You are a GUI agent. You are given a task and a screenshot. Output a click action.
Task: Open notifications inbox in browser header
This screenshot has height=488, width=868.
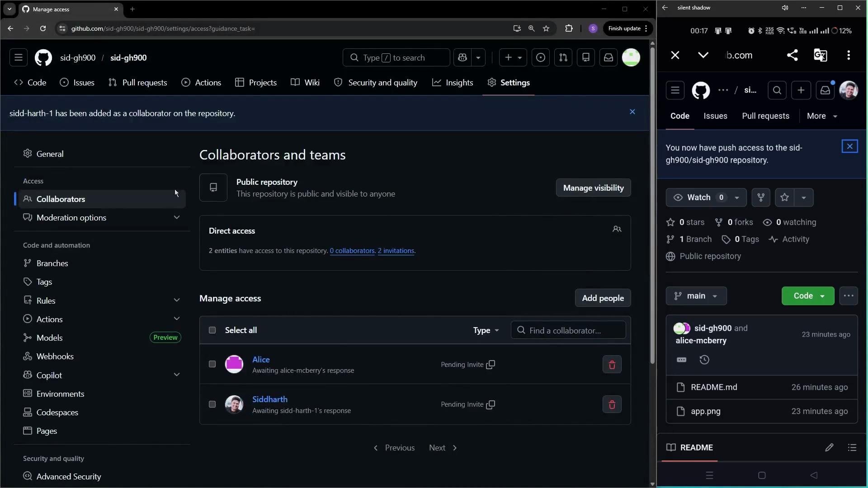coord(609,57)
